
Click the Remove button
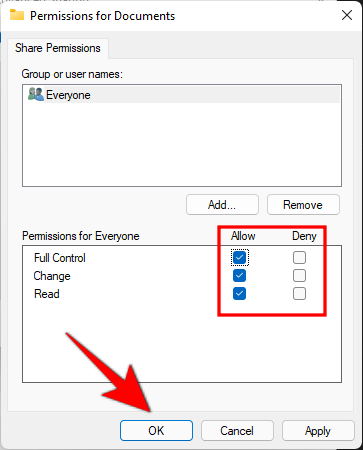click(303, 204)
